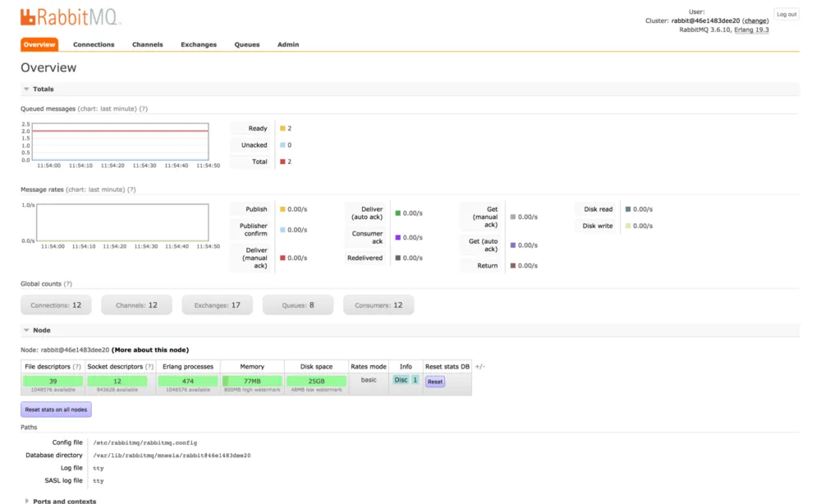
Task: Open the Queues: 8 count
Action: pyautogui.click(x=298, y=305)
